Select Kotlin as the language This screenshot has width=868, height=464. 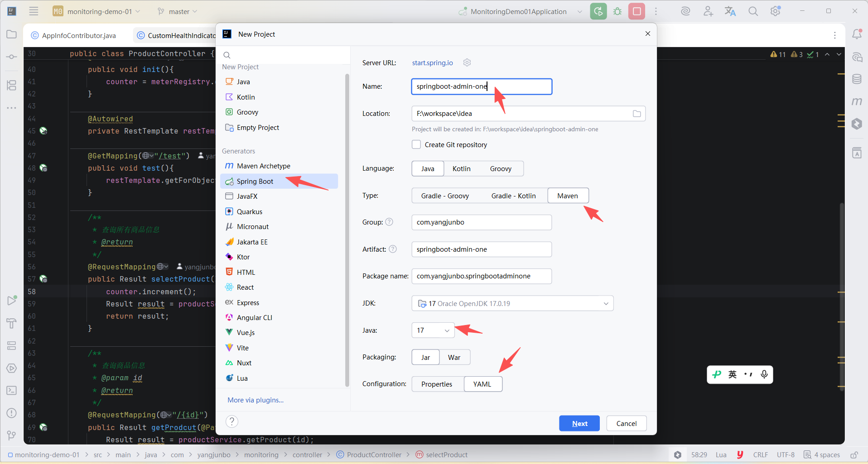tap(461, 168)
